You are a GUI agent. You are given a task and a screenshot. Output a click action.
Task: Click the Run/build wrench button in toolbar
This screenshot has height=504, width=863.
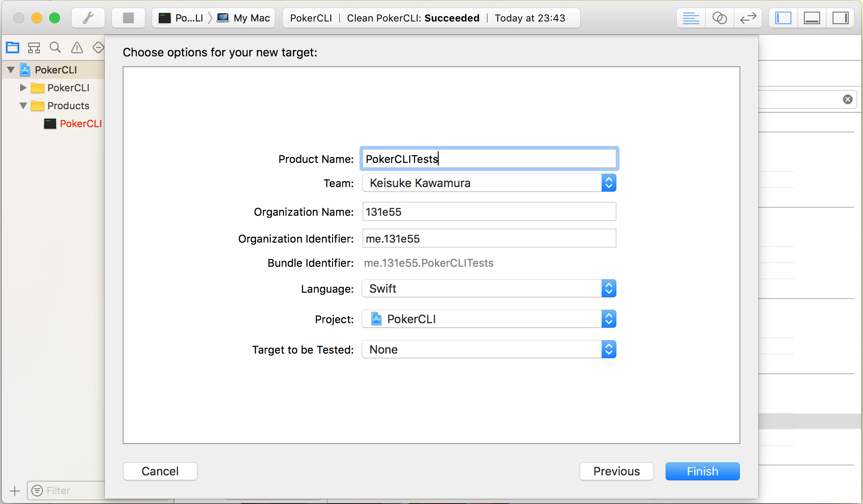[x=88, y=18]
